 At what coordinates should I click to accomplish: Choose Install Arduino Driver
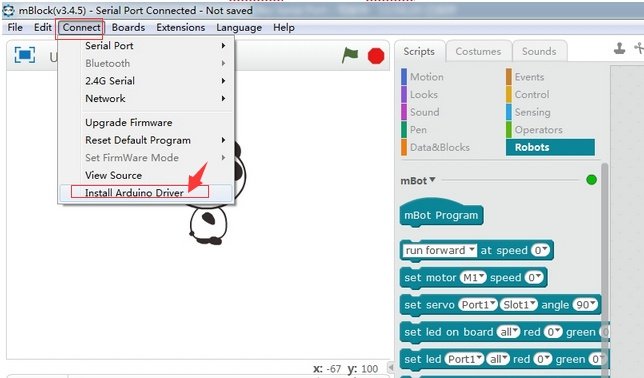146,193
